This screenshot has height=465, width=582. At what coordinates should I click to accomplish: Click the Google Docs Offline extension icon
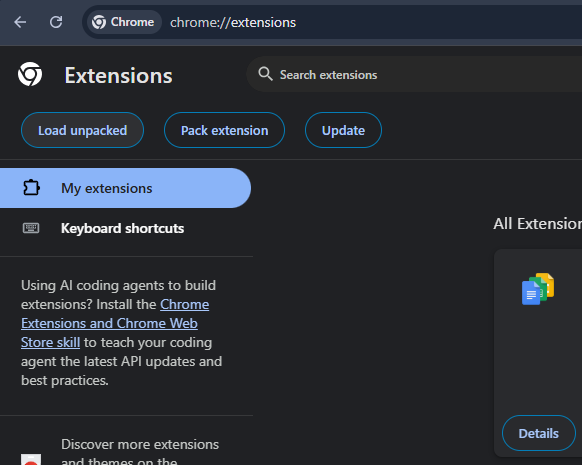coord(538,289)
